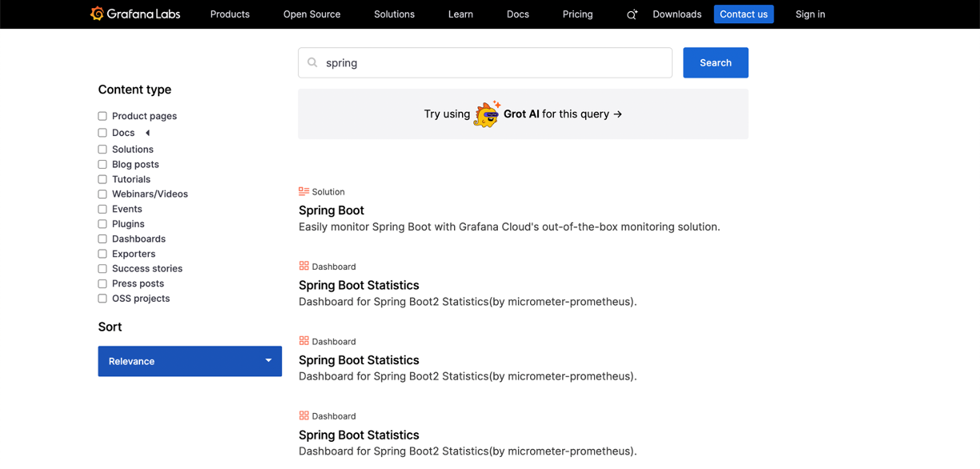Expand the Docs filter arrow
980x469 pixels.
[x=147, y=133]
